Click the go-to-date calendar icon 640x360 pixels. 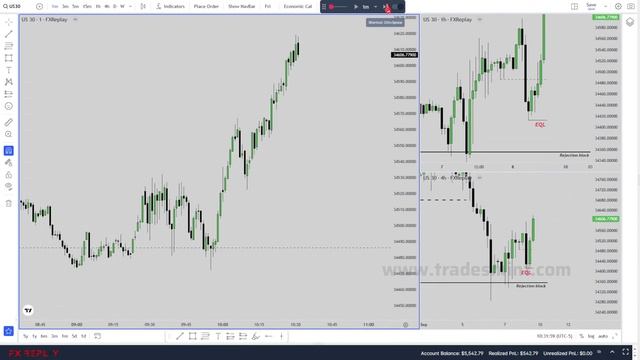pos(97,336)
